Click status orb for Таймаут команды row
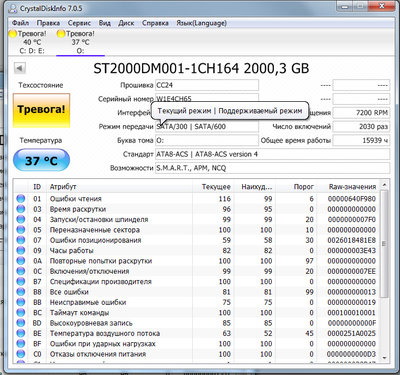 (21, 312)
